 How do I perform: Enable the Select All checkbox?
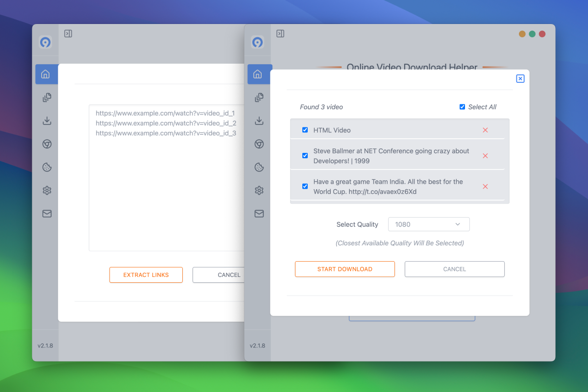(462, 106)
